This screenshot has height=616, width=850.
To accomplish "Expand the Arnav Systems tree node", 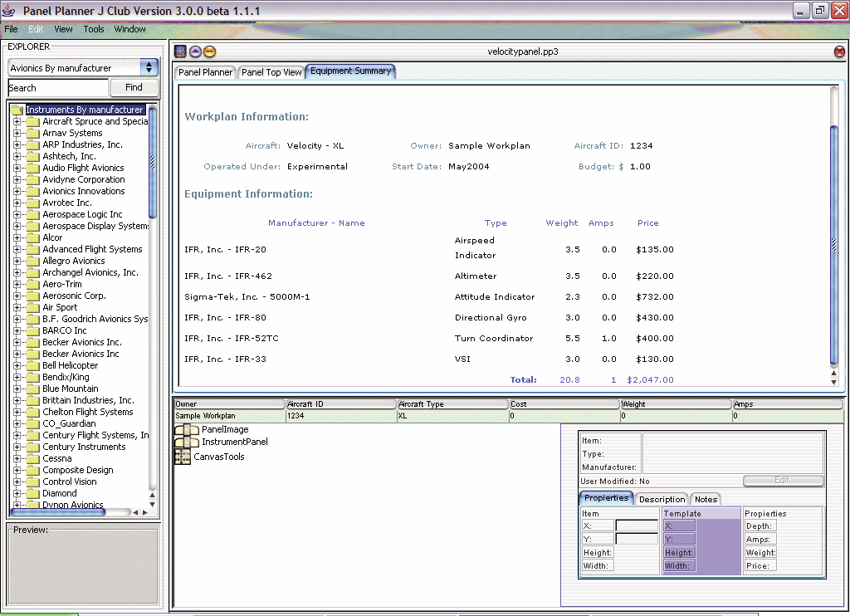I will tap(17, 133).
